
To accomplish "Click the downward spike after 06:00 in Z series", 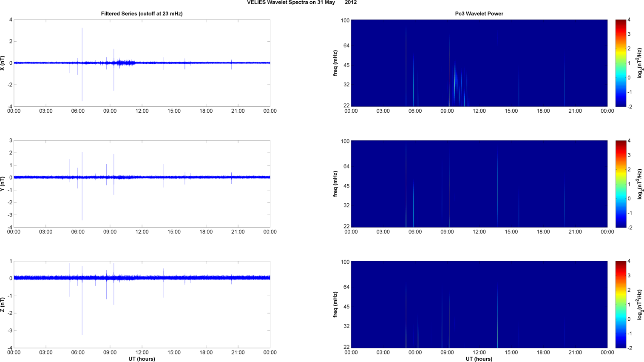I will pos(82,306).
